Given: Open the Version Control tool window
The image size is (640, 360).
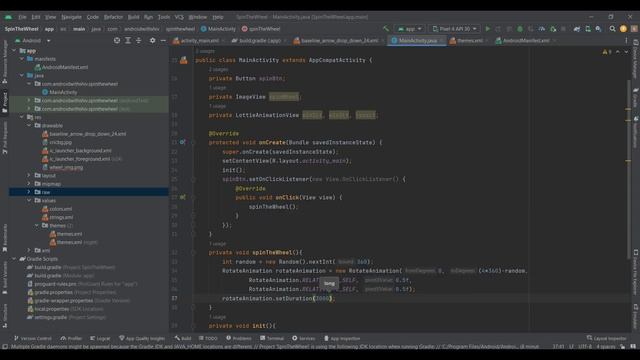Looking at the screenshot, I should tap(33, 338).
